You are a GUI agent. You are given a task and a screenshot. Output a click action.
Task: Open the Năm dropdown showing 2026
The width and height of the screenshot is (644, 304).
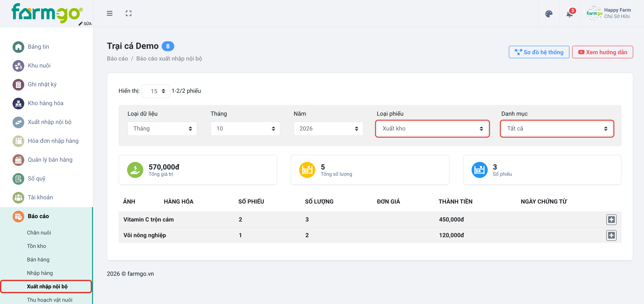pos(328,128)
